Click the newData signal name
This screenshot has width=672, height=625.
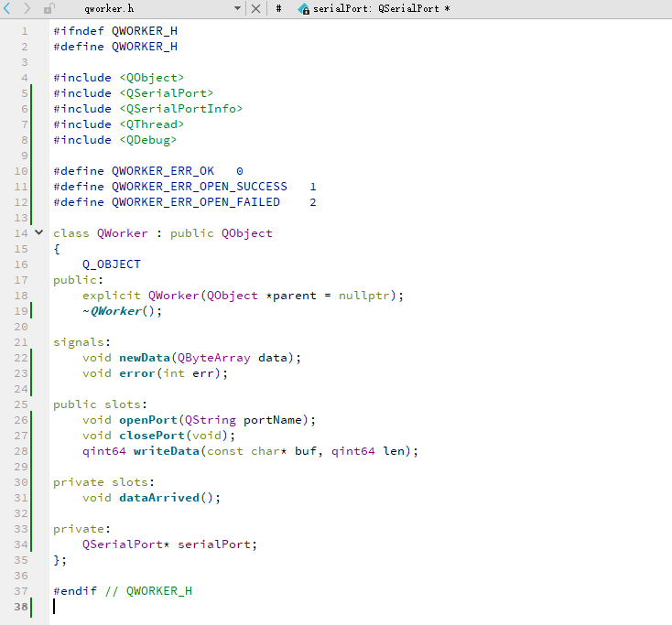coord(145,358)
